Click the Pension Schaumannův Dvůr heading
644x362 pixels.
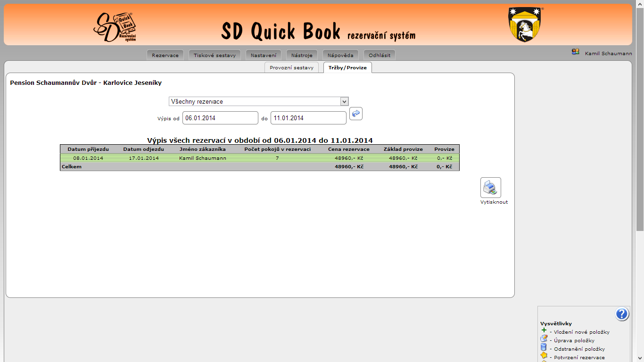click(86, 82)
